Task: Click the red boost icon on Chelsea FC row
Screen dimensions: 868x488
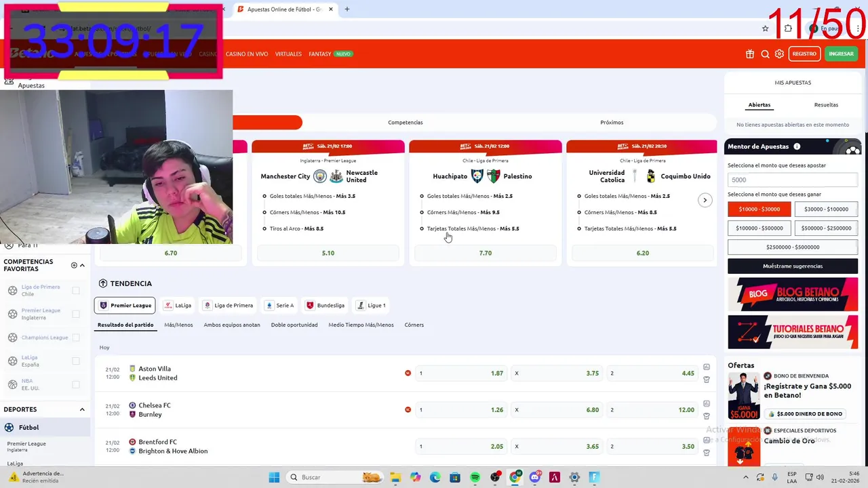Action: click(x=408, y=409)
